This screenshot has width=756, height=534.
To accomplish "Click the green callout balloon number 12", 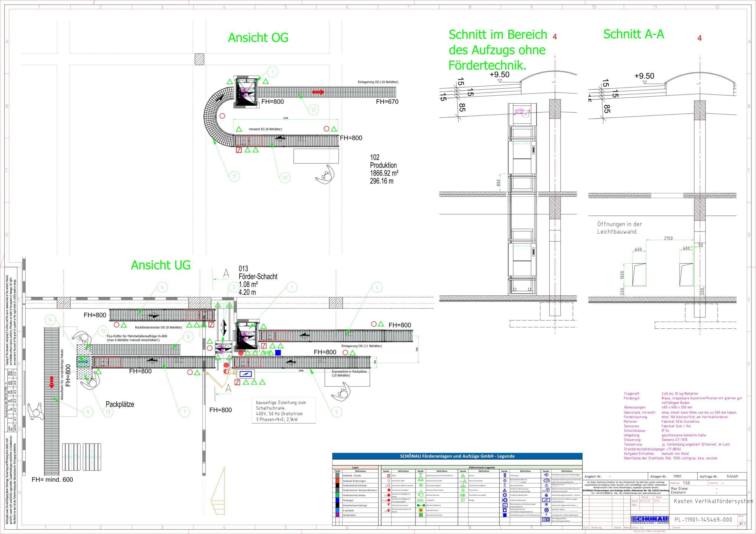I will coord(313,110).
